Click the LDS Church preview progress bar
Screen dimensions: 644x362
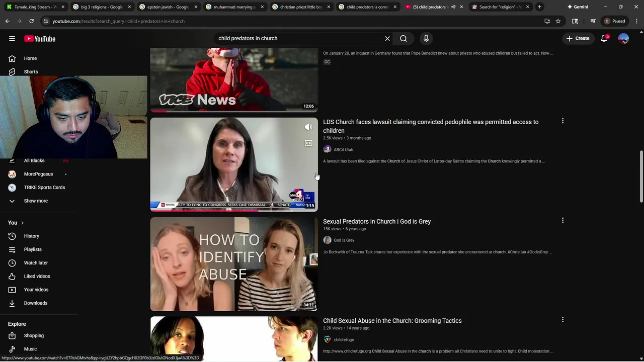[x=234, y=211]
